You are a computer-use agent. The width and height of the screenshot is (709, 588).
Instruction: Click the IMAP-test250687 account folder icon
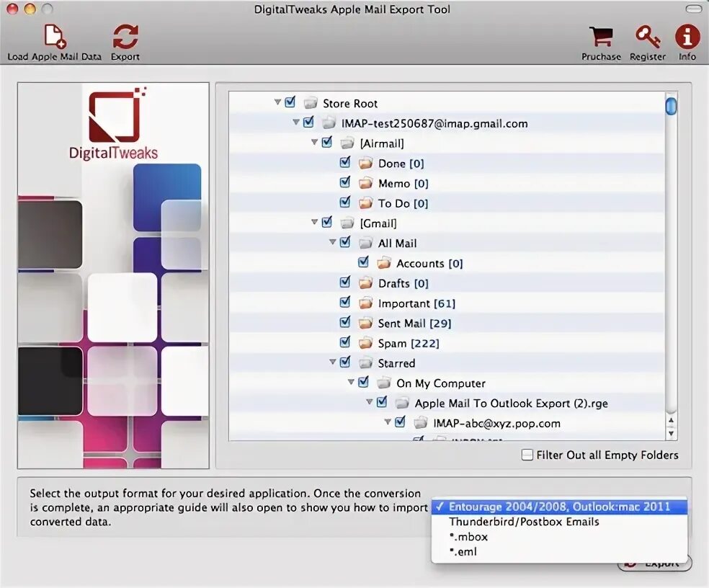point(329,123)
